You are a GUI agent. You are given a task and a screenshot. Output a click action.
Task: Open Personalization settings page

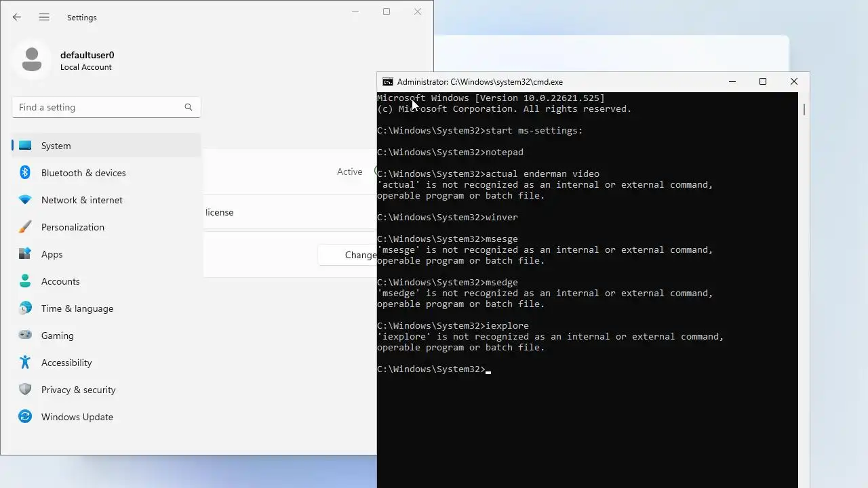(x=106, y=226)
